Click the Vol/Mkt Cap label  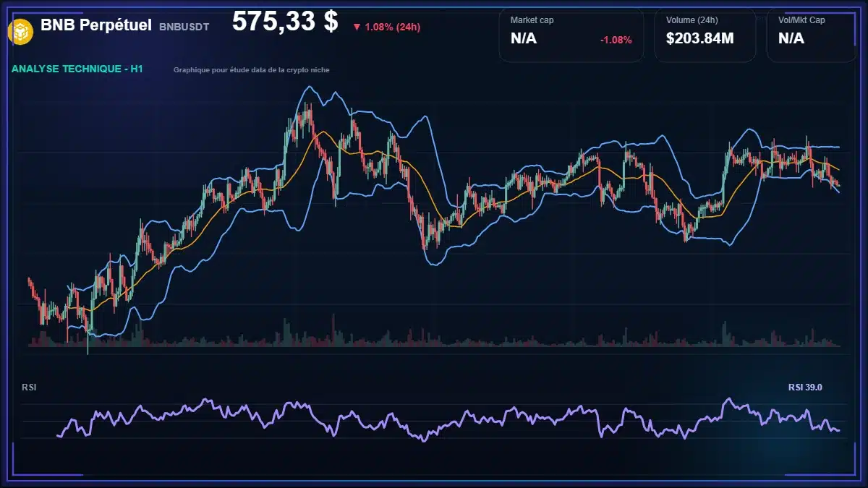tap(801, 20)
